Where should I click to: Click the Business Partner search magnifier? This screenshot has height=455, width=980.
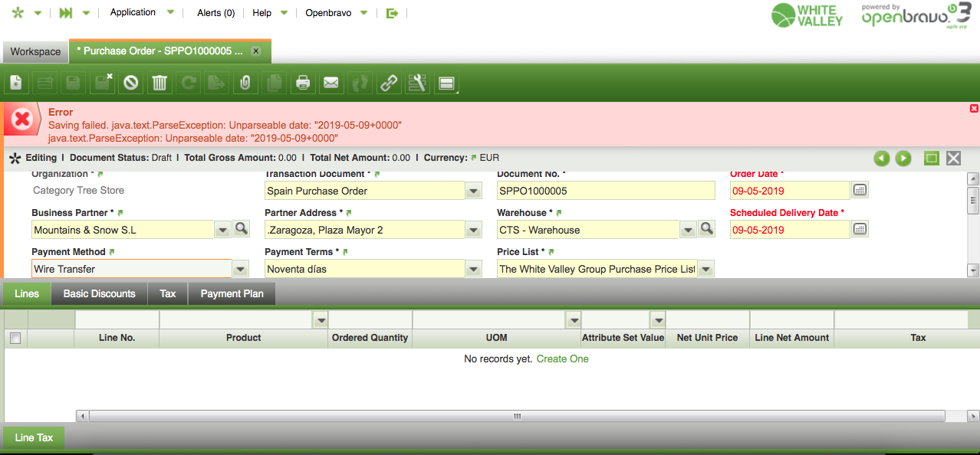pyautogui.click(x=241, y=229)
